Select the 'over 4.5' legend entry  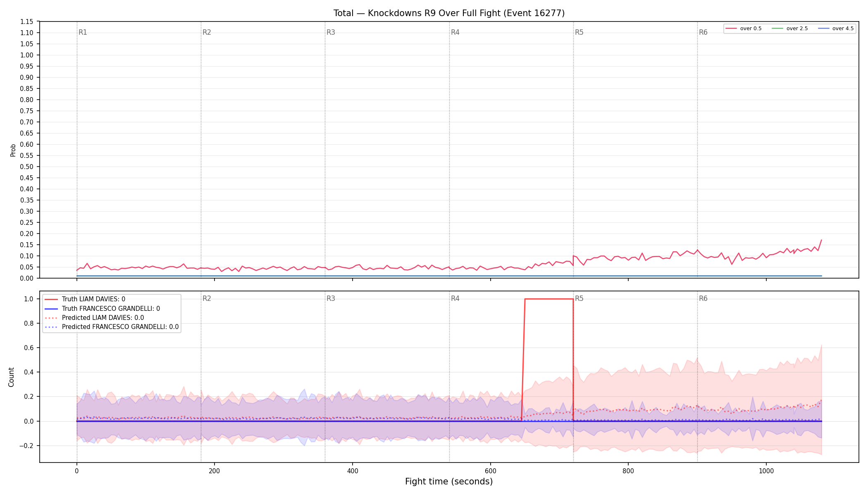[836, 29]
